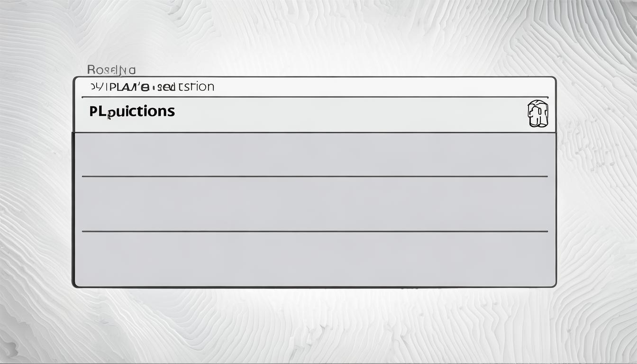The height and width of the screenshot is (364, 637).
Task: Click the blank title bar area beside the title
Action: (379, 87)
